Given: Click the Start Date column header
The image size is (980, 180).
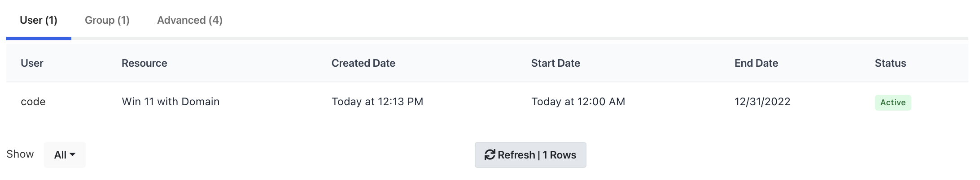Looking at the screenshot, I should point(556,63).
